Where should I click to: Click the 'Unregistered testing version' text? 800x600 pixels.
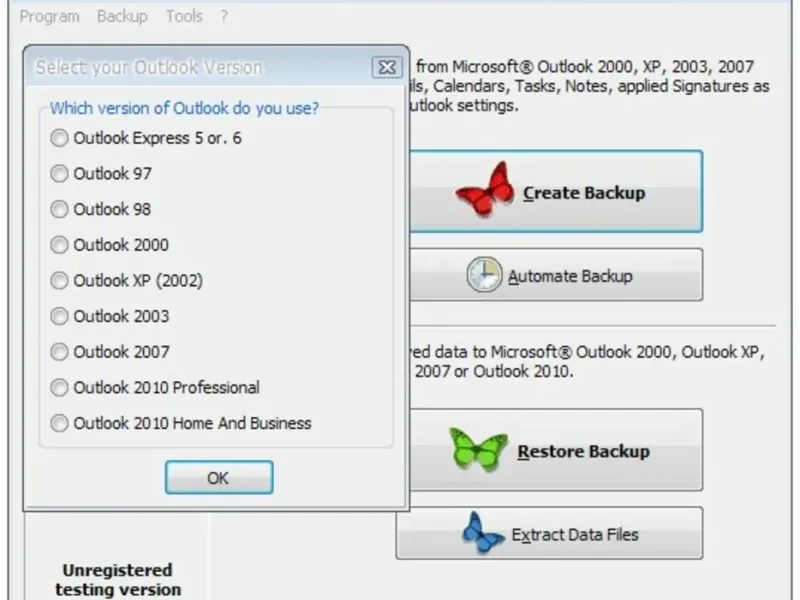(118, 580)
